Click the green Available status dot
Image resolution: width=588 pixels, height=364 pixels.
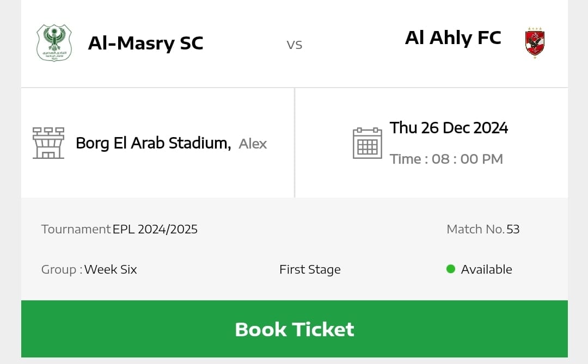pyautogui.click(x=450, y=269)
